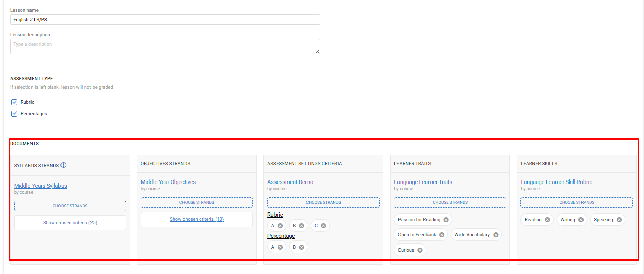644x274 pixels.
Task: Remove the Curious trait
Action: pyautogui.click(x=420, y=250)
